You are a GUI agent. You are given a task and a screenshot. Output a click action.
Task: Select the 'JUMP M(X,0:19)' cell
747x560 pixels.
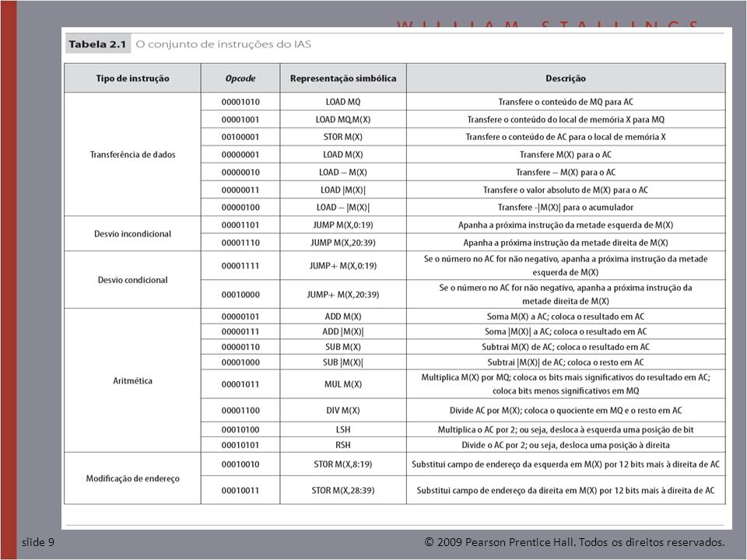(343, 225)
